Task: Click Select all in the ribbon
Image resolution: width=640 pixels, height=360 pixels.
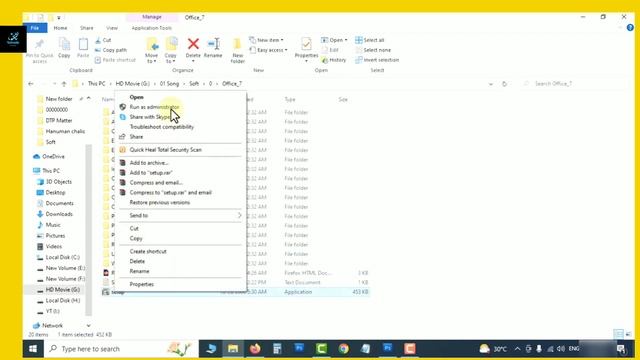Action: click(x=369, y=40)
